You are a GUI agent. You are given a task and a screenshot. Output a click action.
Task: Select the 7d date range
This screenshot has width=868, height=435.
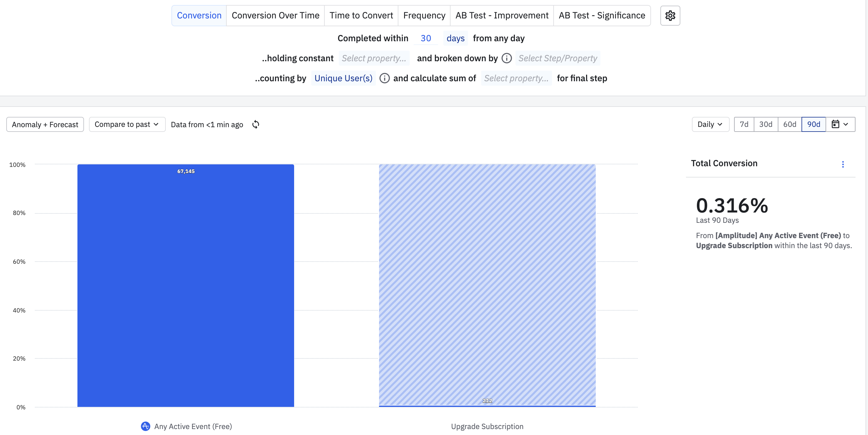click(744, 124)
